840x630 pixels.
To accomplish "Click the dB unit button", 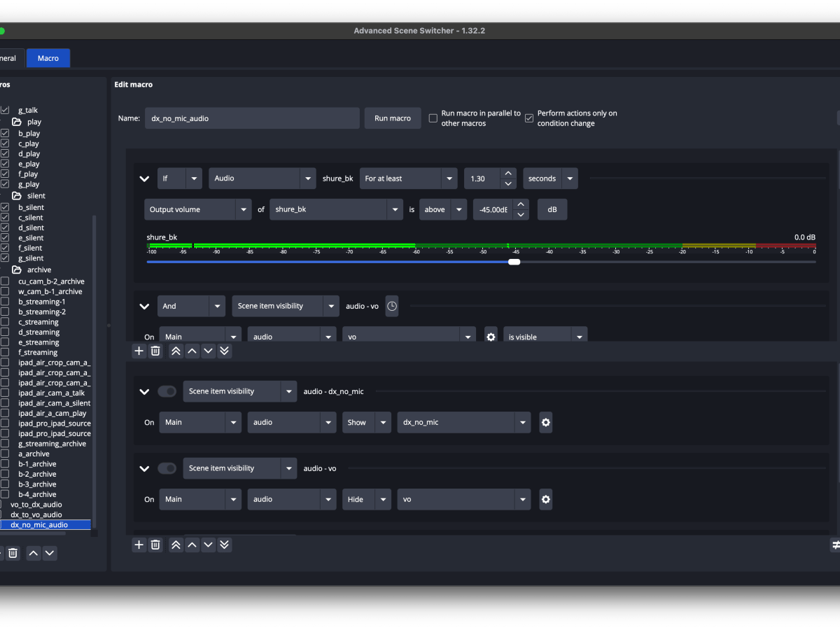I will pos(552,209).
